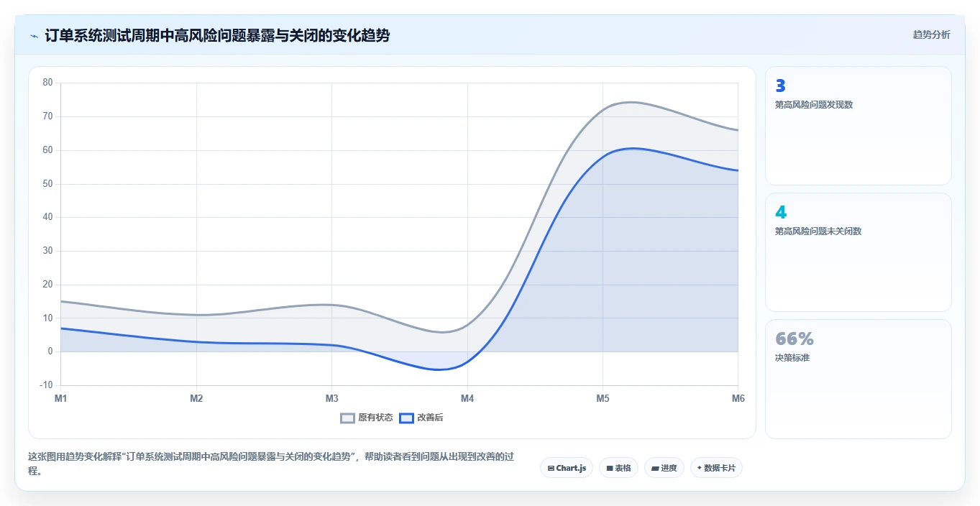Image resolution: width=980 pixels, height=506 pixels.
Task: Toggle the 改善后 legend entry
Action: [x=421, y=418]
